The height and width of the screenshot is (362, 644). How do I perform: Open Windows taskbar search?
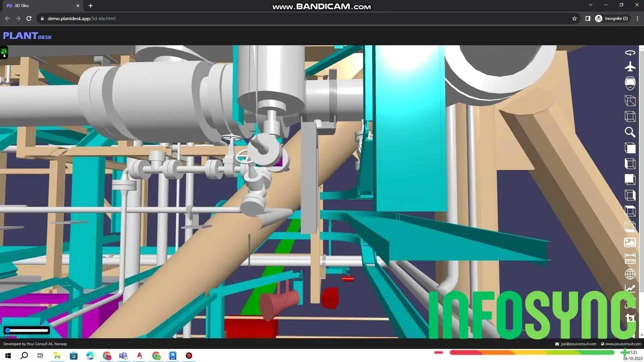[24, 356]
